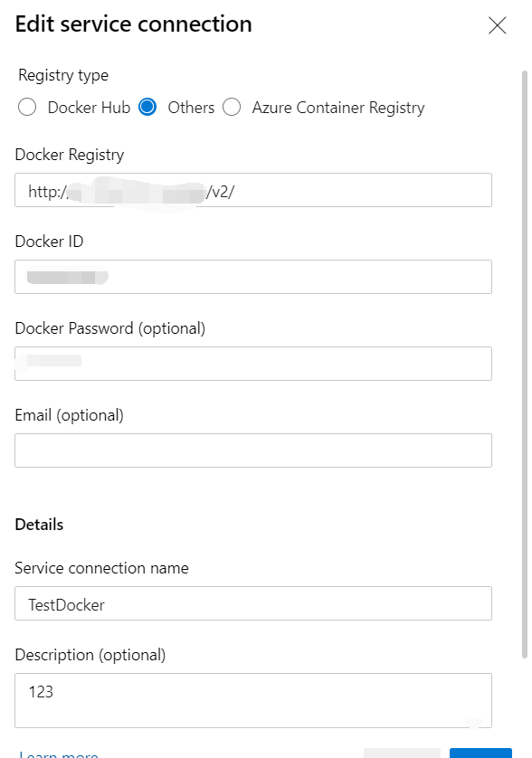Viewport: 532px width, 758px height.
Task: Select the Docker Hub registry type
Action: point(27,107)
